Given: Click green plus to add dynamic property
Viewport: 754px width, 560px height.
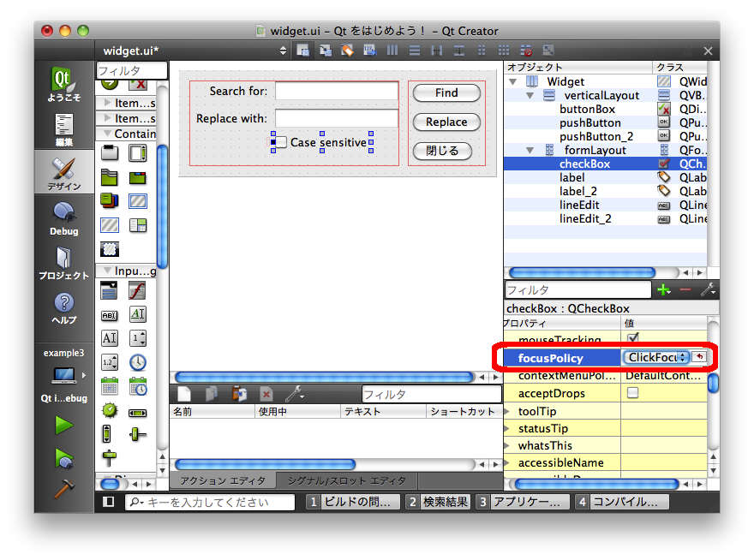Looking at the screenshot, I should pyautogui.click(x=662, y=290).
